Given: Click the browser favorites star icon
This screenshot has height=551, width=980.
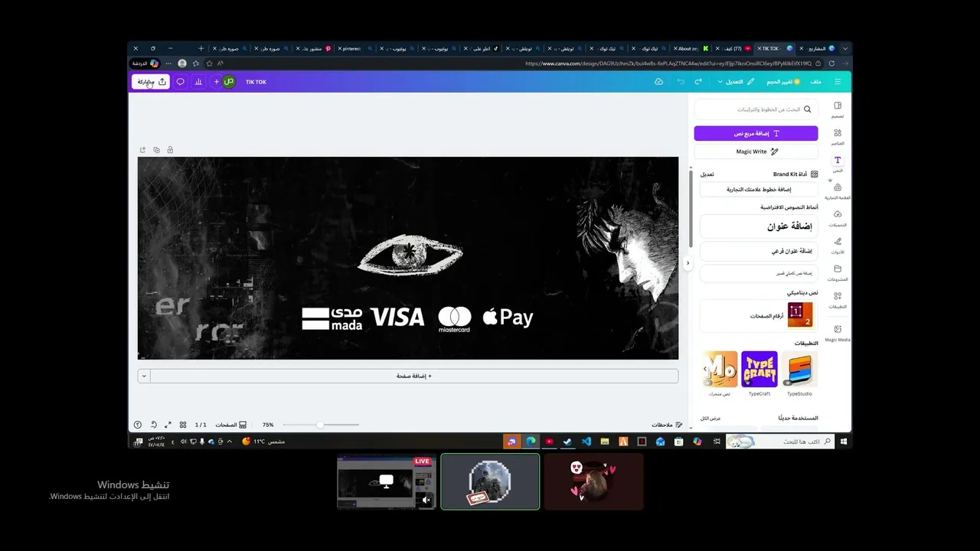Looking at the screenshot, I should coord(209,64).
